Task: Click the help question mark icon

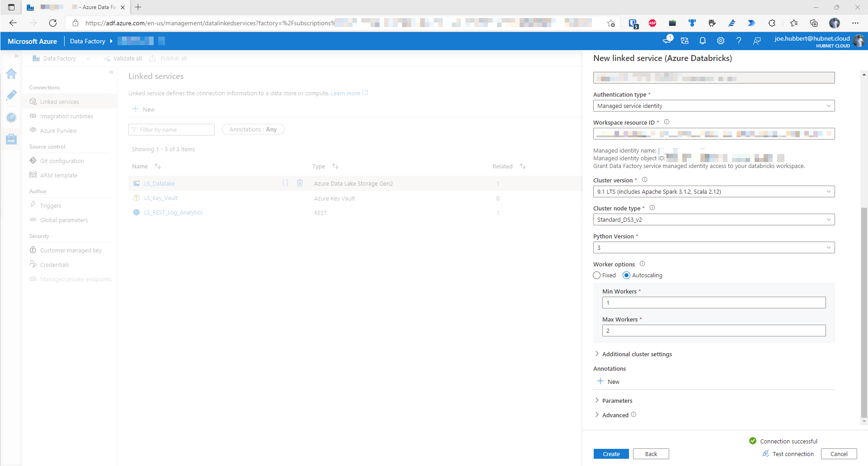Action: coord(739,41)
